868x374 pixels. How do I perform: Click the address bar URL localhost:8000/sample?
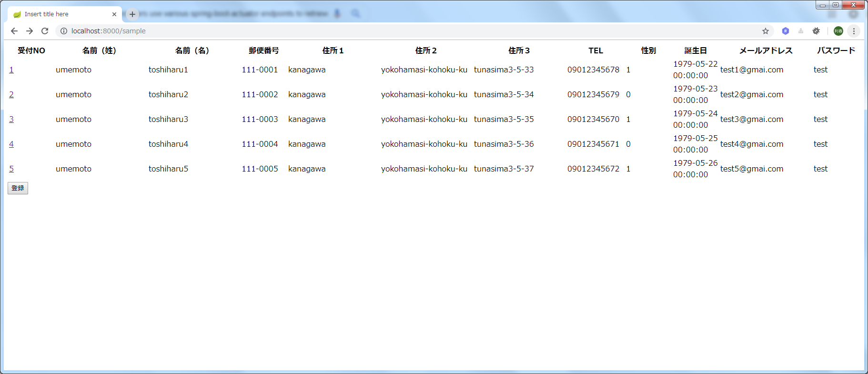(109, 31)
